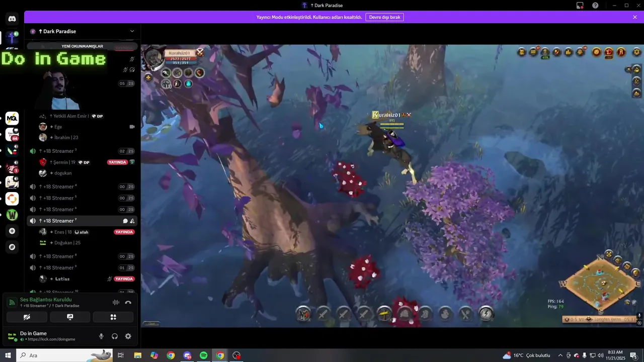Click Add a Server plus icon

[12, 231]
